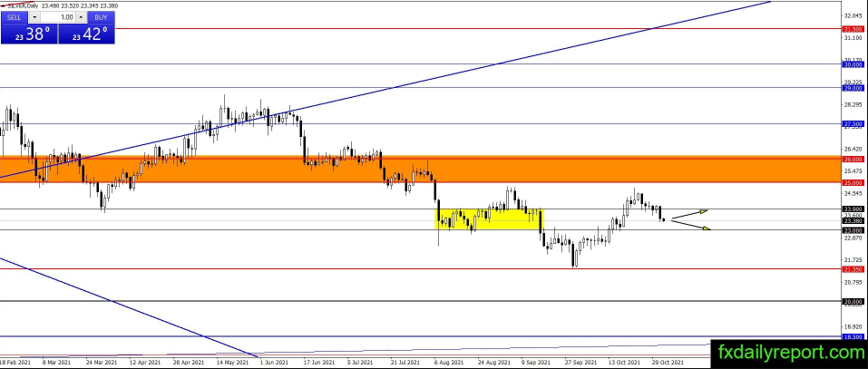The height and width of the screenshot is (369, 868).
Task: Select the downward-pointing forecast arrow
Action: [691, 225]
